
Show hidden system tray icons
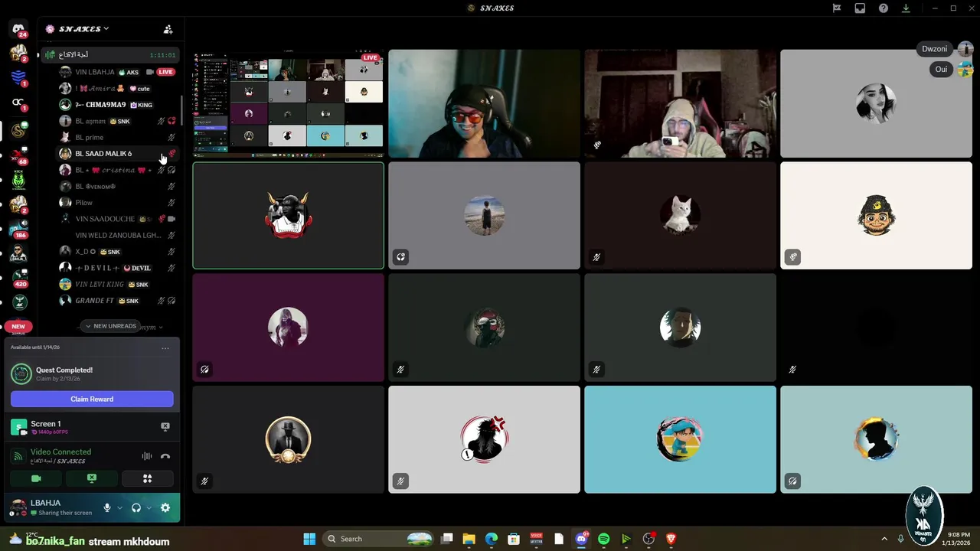tap(884, 539)
